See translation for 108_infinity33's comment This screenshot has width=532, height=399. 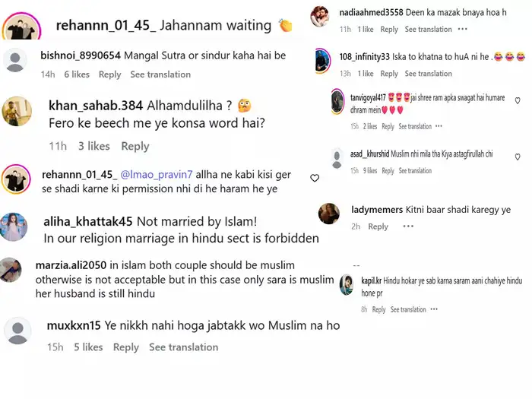428,74
